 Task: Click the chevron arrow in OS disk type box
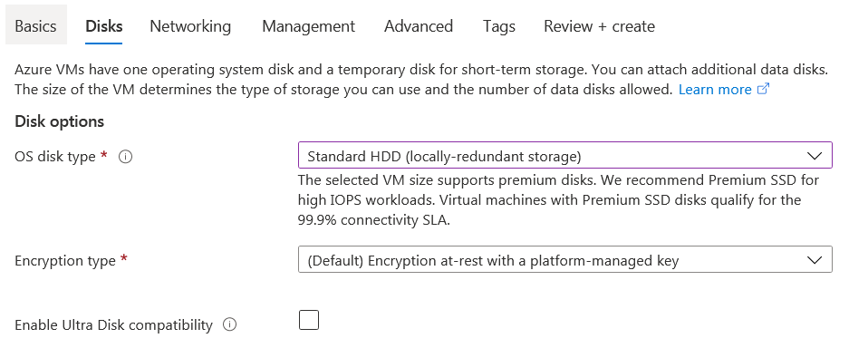[x=815, y=156]
